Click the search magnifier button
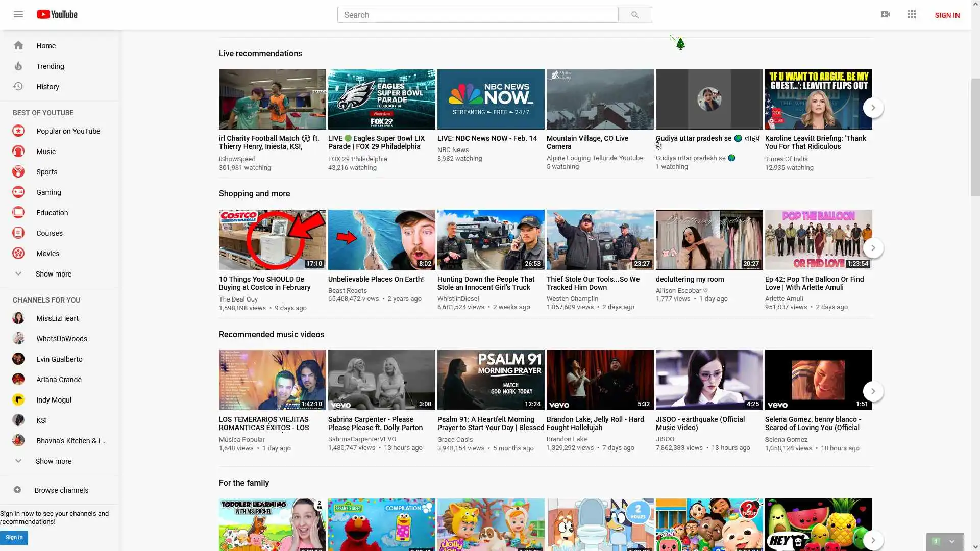This screenshot has width=980, height=551. click(x=634, y=15)
